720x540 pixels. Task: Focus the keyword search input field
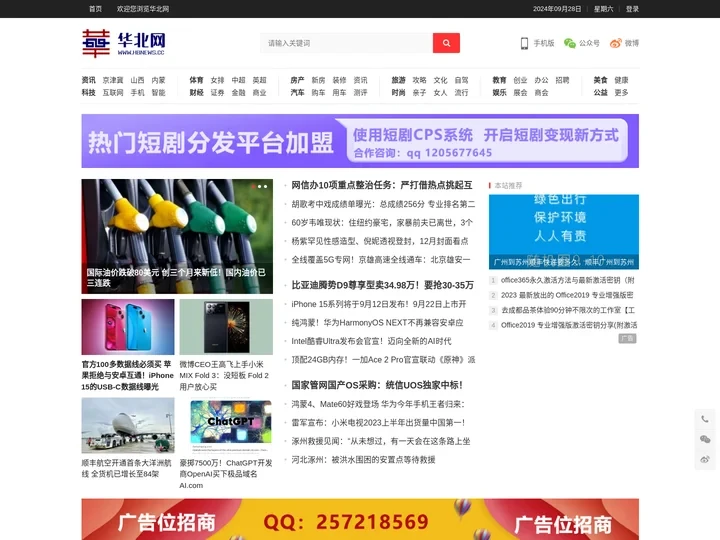[347, 43]
